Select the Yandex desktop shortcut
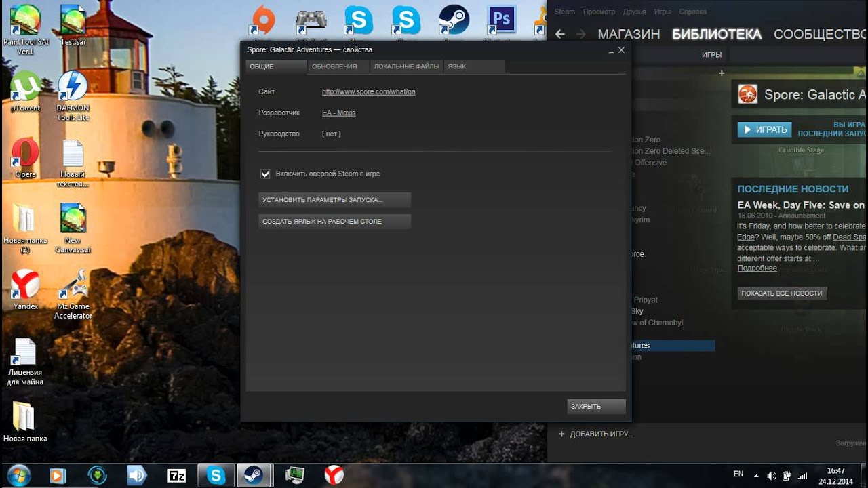Viewport: 868px width, 488px height. click(25, 290)
